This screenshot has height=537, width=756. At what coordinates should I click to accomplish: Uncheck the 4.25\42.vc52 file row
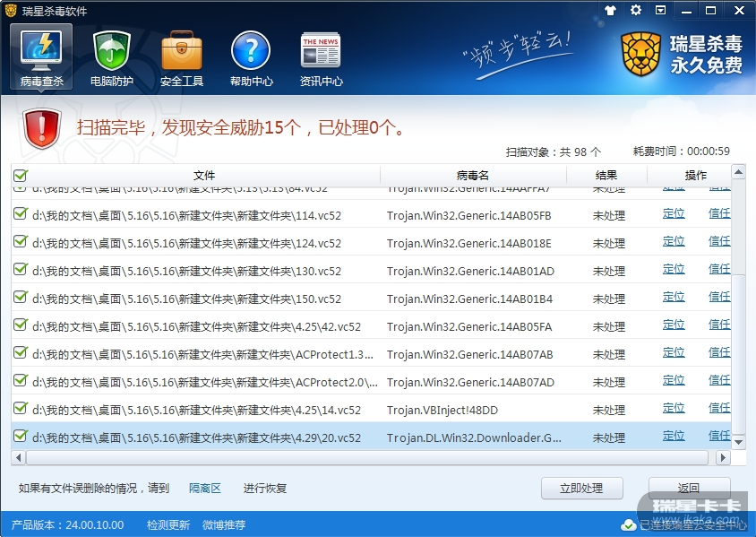pos(21,325)
